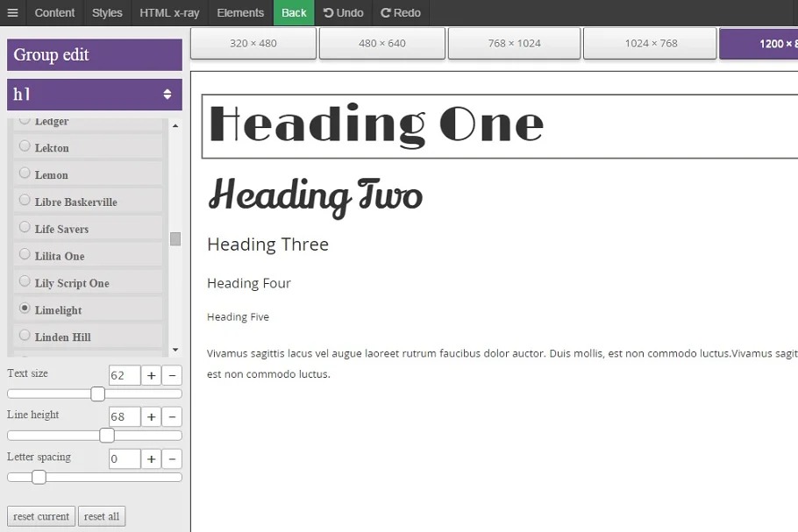Open the Styles menu

pyautogui.click(x=107, y=13)
